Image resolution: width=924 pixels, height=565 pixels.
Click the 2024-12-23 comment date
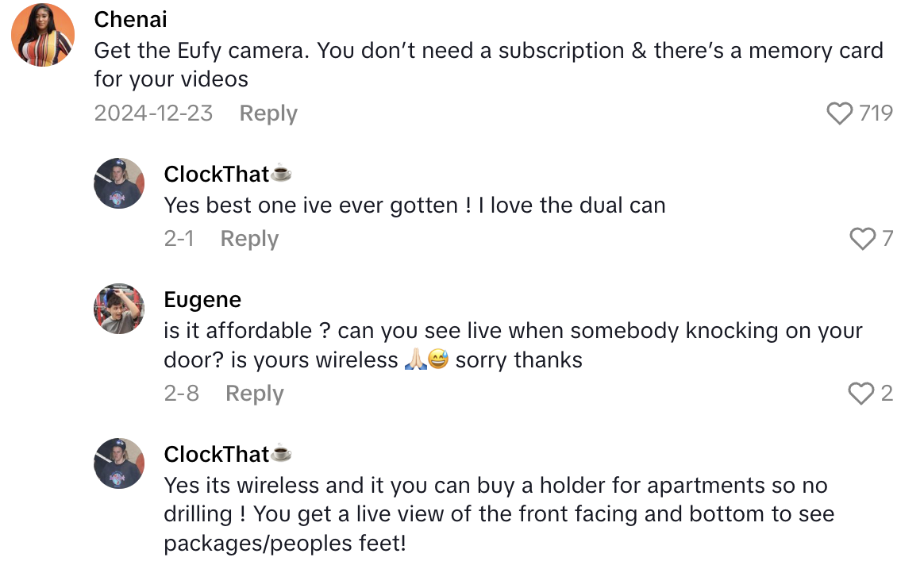(x=153, y=113)
